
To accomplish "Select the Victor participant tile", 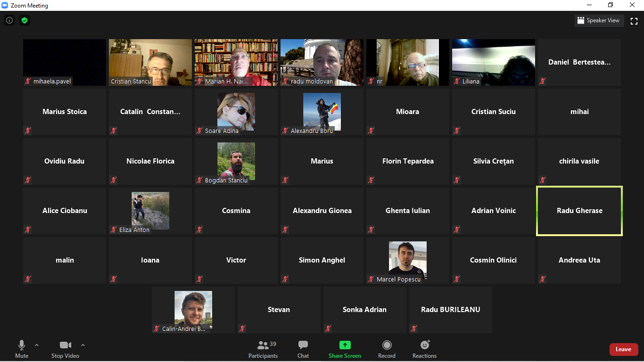I will click(x=236, y=260).
